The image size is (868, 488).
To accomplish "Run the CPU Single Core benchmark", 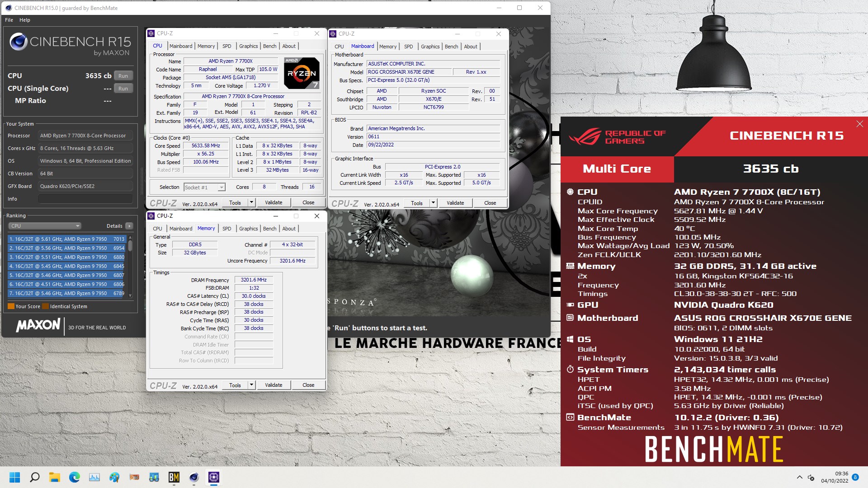I will click(x=123, y=89).
